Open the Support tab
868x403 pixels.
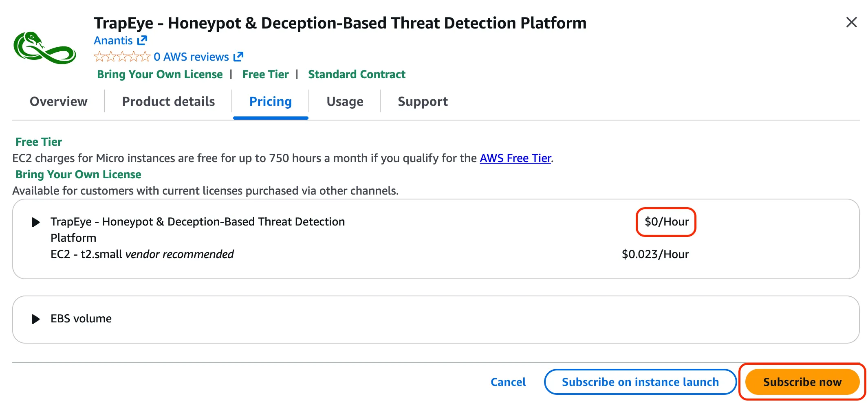point(423,101)
